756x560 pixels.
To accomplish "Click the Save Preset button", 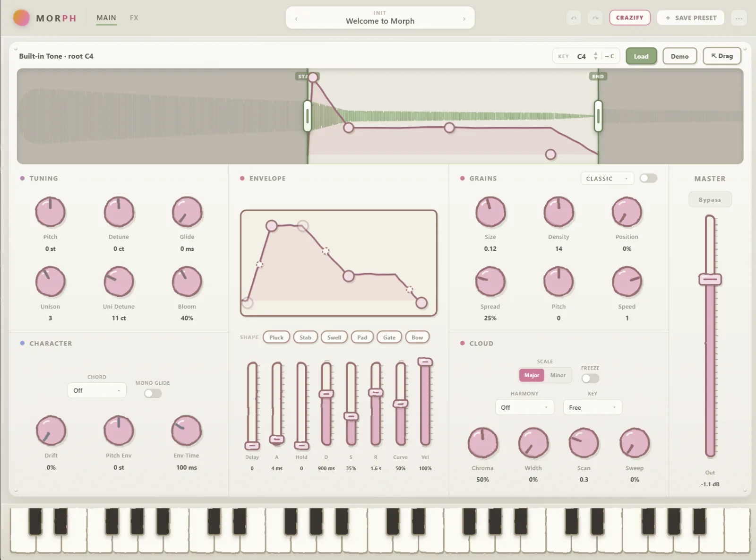I will (x=691, y=18).
